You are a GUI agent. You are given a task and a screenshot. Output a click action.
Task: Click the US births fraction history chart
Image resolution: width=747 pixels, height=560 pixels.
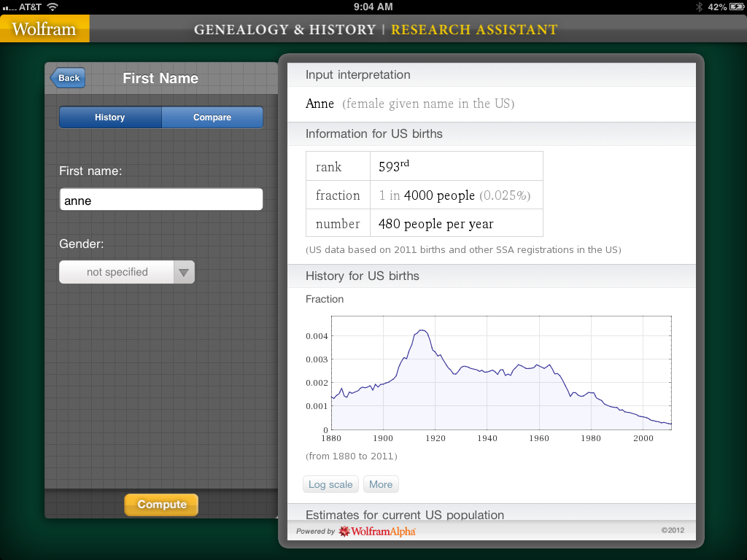tap(500, 373)
